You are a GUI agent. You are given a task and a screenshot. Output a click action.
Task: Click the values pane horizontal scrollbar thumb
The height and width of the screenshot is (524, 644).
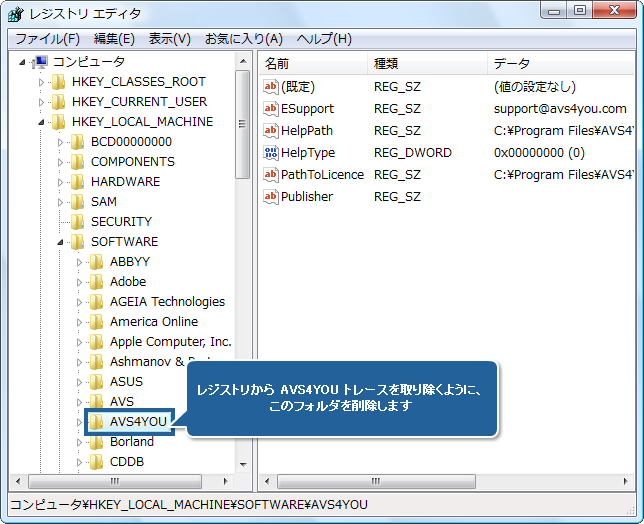pyautogui.click(x=376, y=481)
